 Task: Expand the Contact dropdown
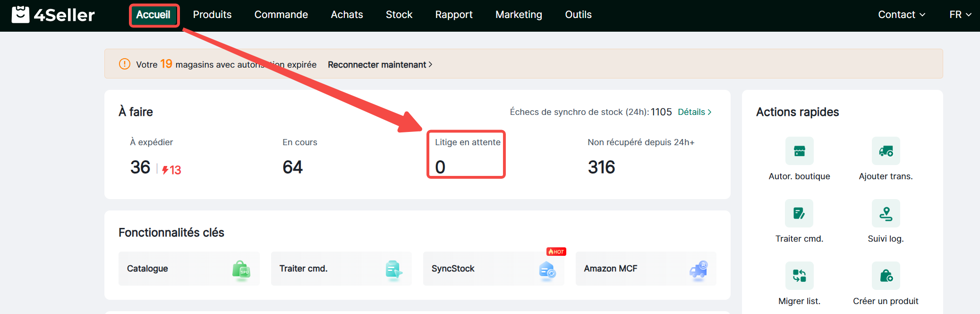[901, 15]
